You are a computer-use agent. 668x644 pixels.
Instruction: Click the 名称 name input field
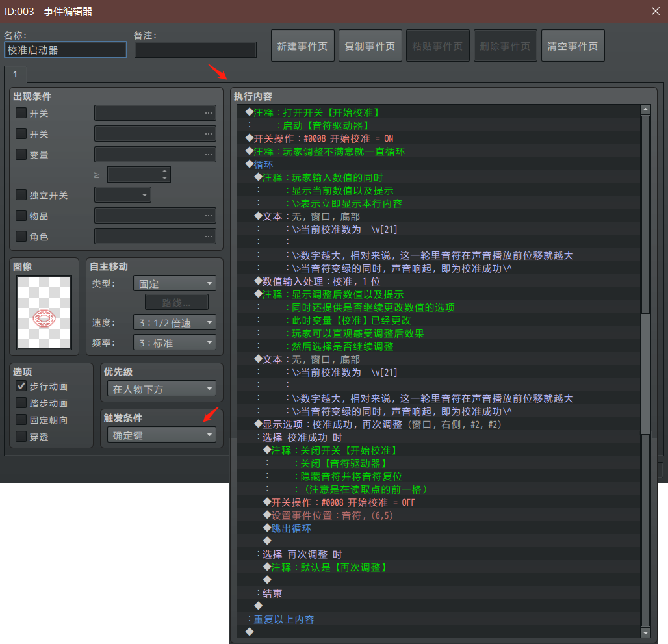[66, 50]
